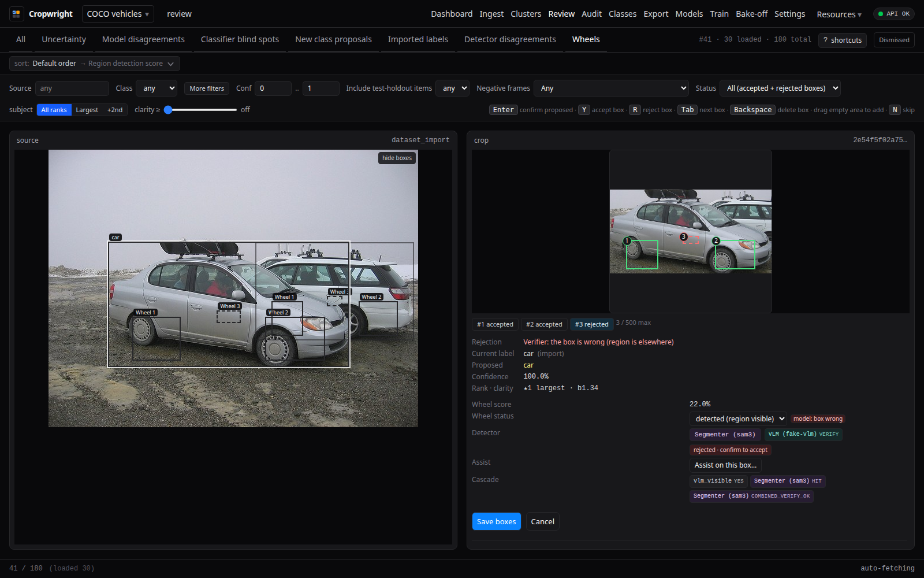Click box marker 1 on the crop image

(627, 240)
